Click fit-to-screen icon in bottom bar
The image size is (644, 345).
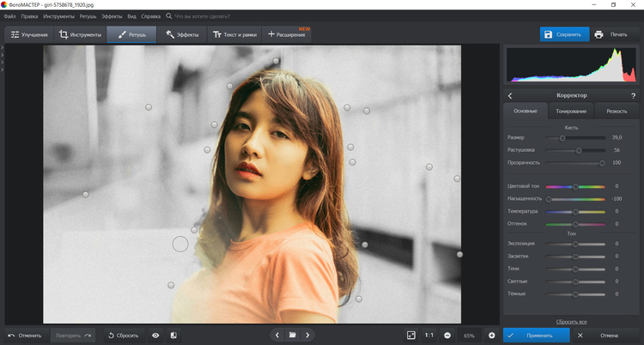point(410,335)
